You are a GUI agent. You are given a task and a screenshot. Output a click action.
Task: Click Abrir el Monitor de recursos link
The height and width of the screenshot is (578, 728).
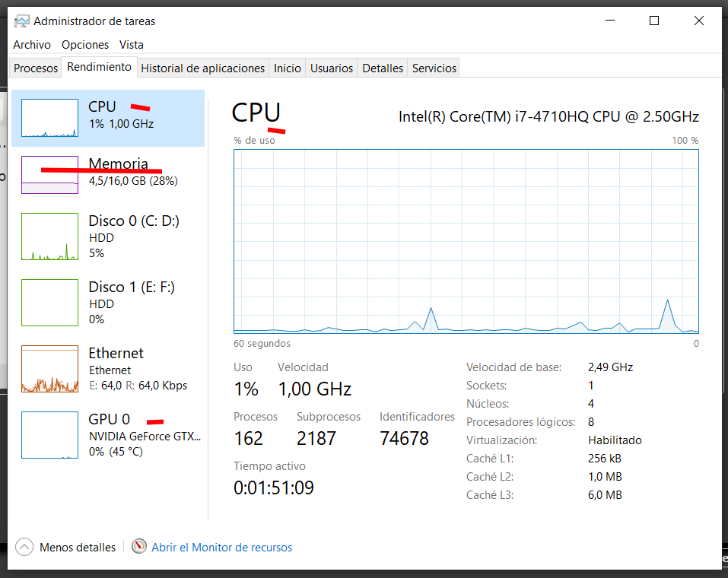tap(222, 548)
